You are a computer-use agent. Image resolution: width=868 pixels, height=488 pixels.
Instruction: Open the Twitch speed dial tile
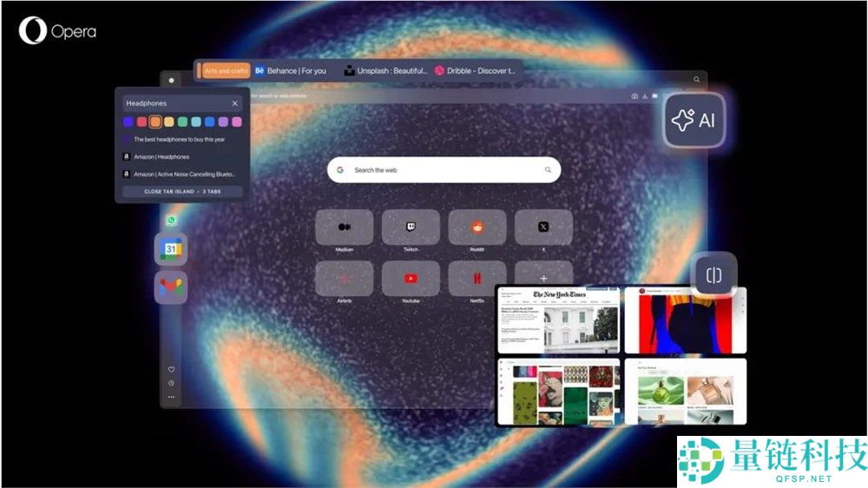click(411, 228)
